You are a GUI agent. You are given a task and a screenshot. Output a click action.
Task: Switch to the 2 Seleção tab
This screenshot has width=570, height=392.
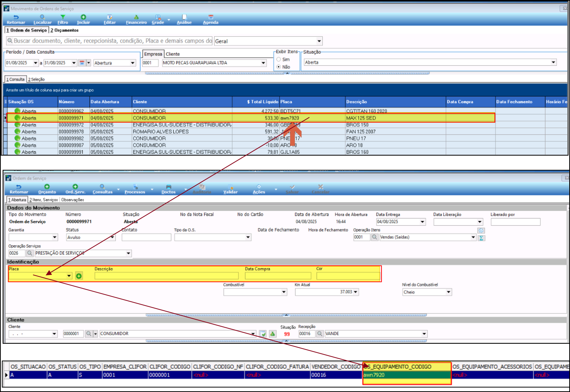[36, 79]
